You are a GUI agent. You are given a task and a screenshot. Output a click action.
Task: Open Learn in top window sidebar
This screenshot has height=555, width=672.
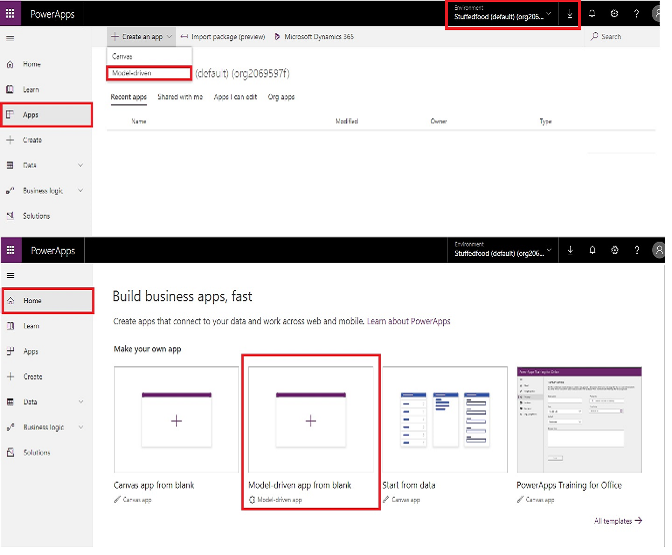(x=46, y=90)
